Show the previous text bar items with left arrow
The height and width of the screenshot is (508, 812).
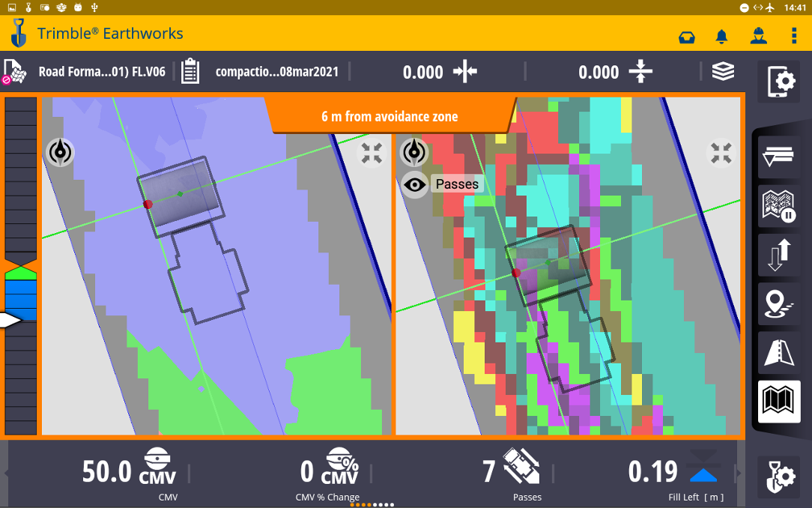tap(6, 472)
